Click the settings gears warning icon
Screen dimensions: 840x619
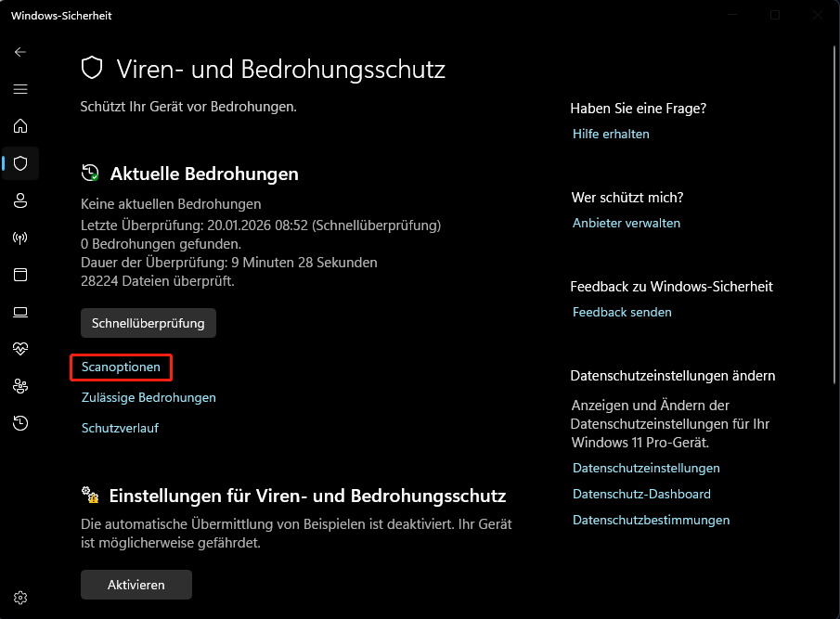(90, 495)
